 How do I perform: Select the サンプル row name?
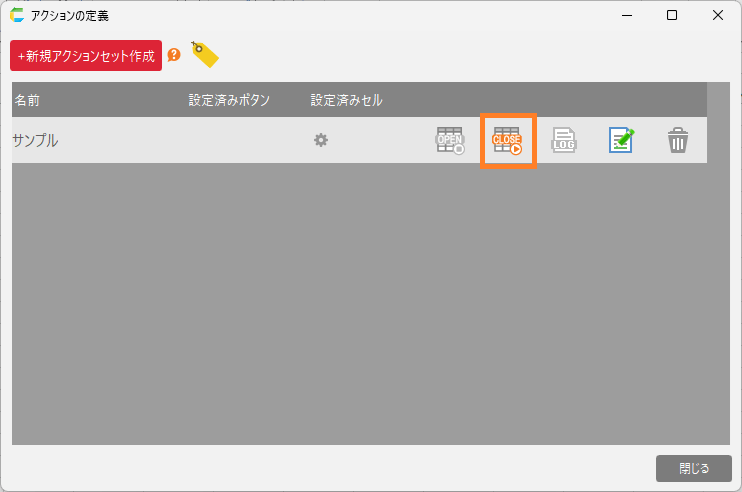(x=35, y=141)
